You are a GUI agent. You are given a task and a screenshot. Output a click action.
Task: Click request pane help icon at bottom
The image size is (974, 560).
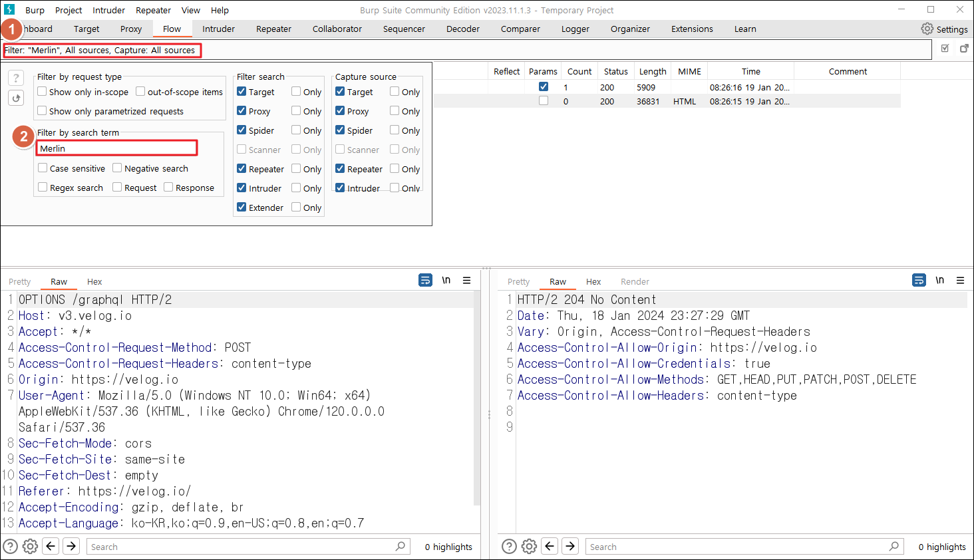pos(10,547)
